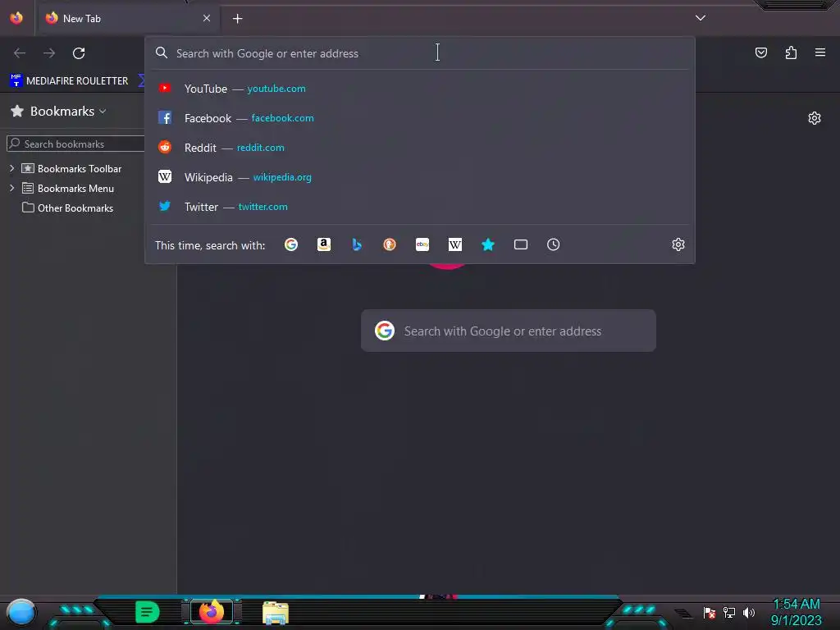Viewport: 840px width, 630px height.
Task: Expand the Bookmarks Menu folder
Action: point(11,188)
